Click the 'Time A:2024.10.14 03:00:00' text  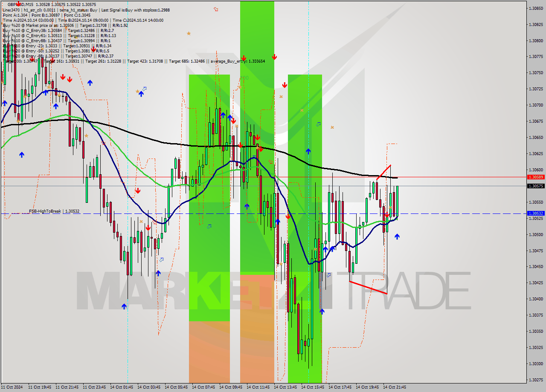tap(28, 20)
